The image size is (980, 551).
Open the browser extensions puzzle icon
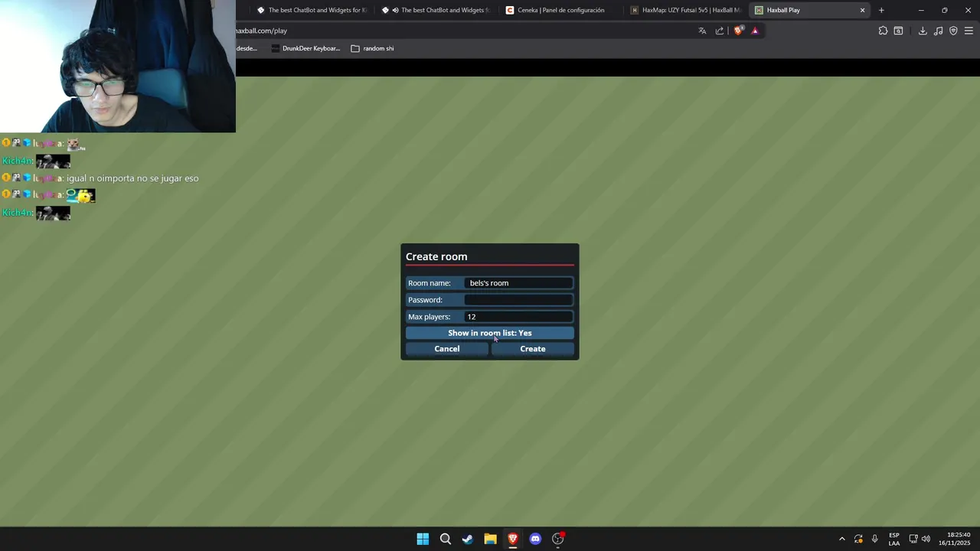coord(883,31)
